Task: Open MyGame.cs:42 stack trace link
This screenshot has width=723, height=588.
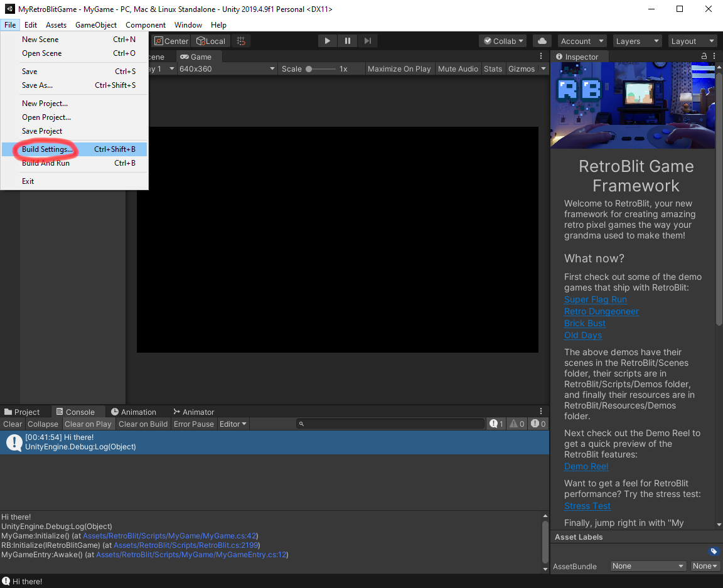Action: point(169,536)
